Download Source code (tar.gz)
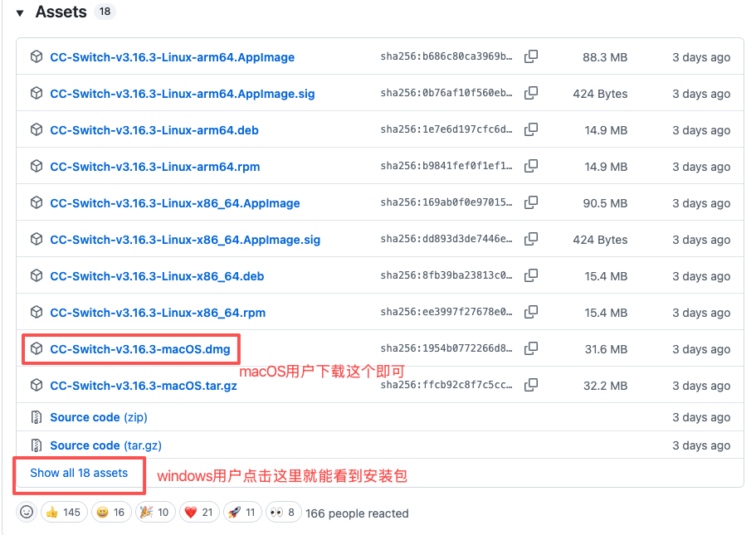 [x=105, y=445]
